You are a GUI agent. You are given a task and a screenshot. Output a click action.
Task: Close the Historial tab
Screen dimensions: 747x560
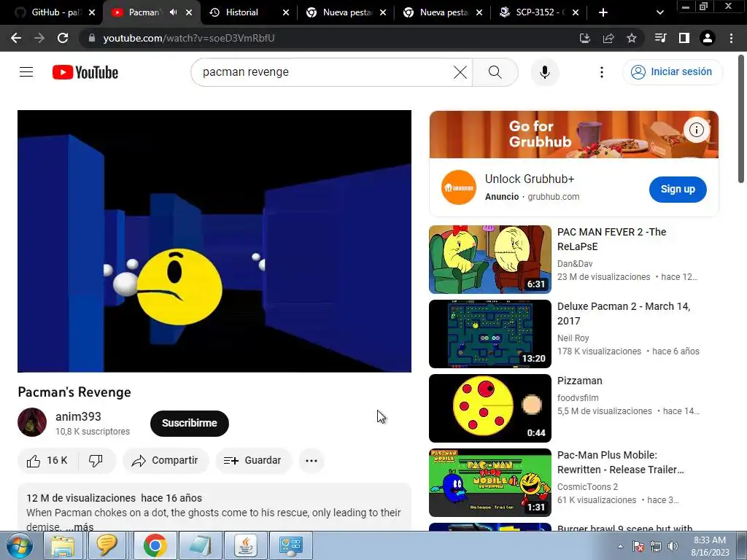(286, 12)
